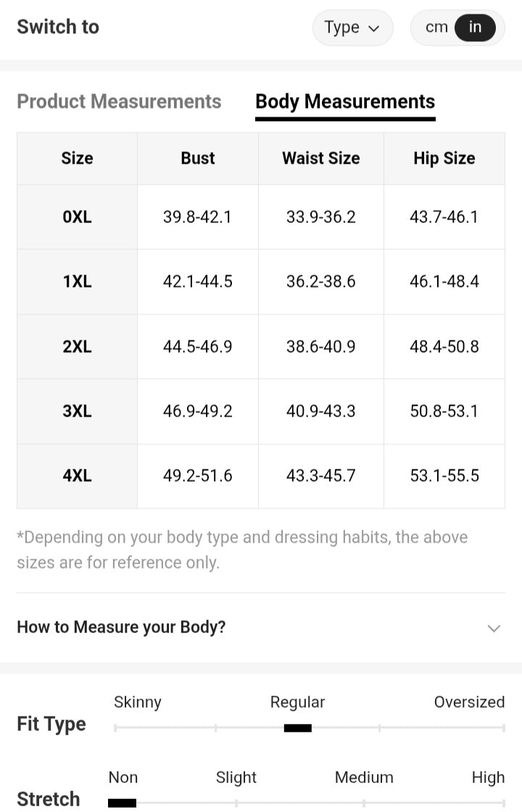The height and width of the screenshot is (812, 522).
Task: Switch to Product Measurements tab
Action: tap(119, 101)
